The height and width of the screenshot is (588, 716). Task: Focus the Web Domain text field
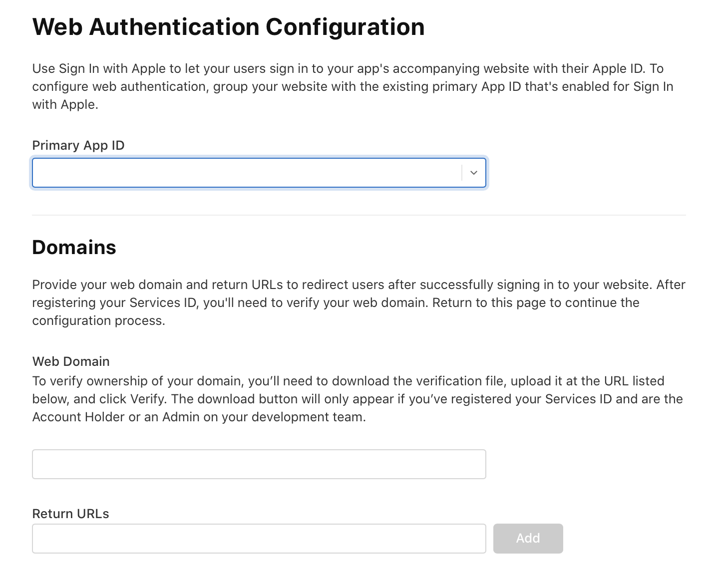click(x=259, y=464)
